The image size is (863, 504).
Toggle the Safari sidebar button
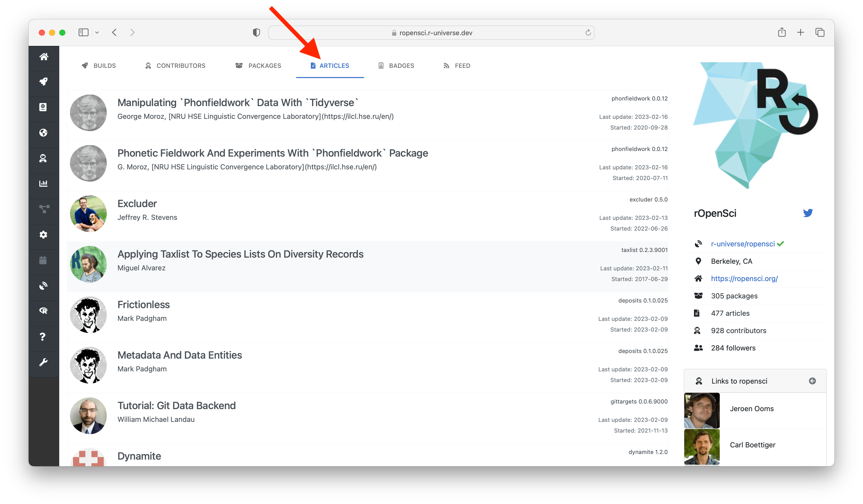click(x=83, y=32)
